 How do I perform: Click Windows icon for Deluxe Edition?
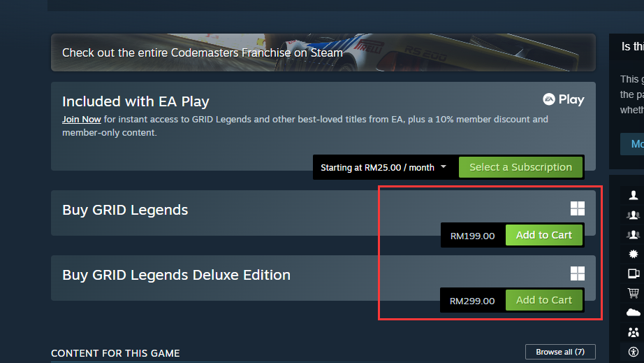coord(577,273)
